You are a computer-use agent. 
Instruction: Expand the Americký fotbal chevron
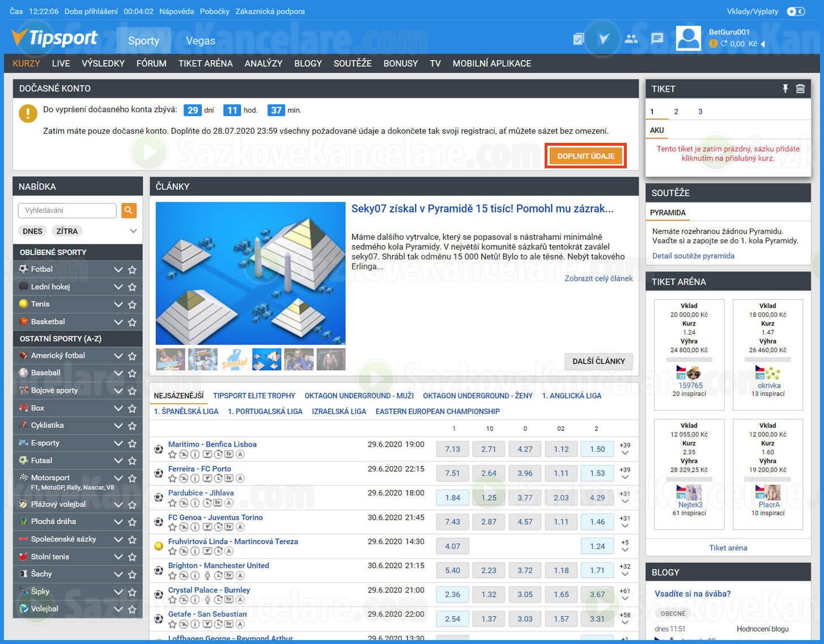(x=118, y=356)
